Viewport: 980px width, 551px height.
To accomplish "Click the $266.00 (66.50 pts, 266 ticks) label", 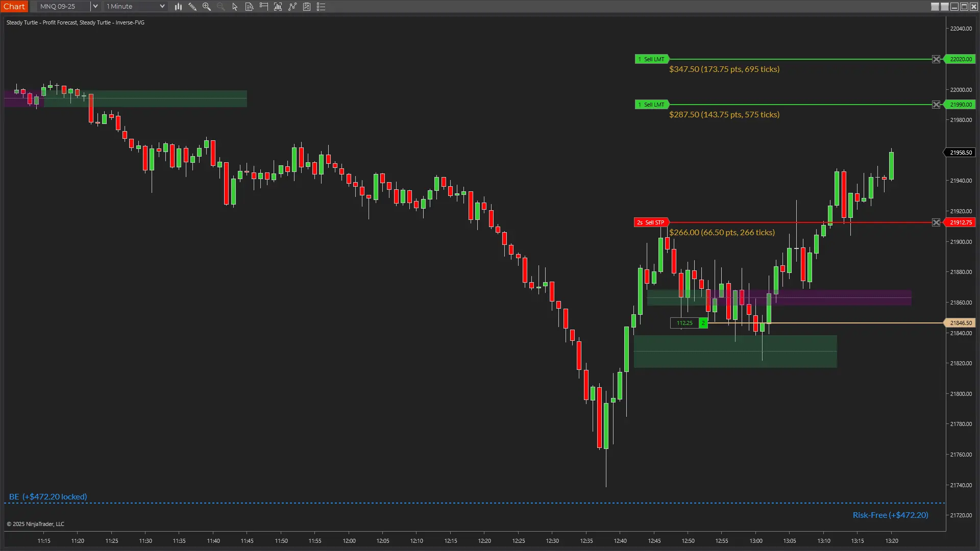I will pyautogui.click(x=722, y=233).
